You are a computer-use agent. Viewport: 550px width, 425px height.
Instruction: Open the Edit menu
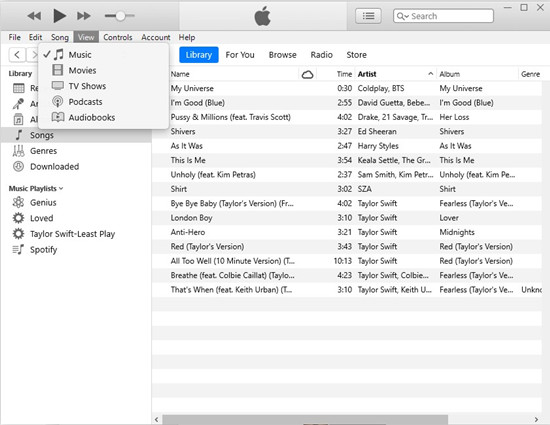(x=35, y=37)
